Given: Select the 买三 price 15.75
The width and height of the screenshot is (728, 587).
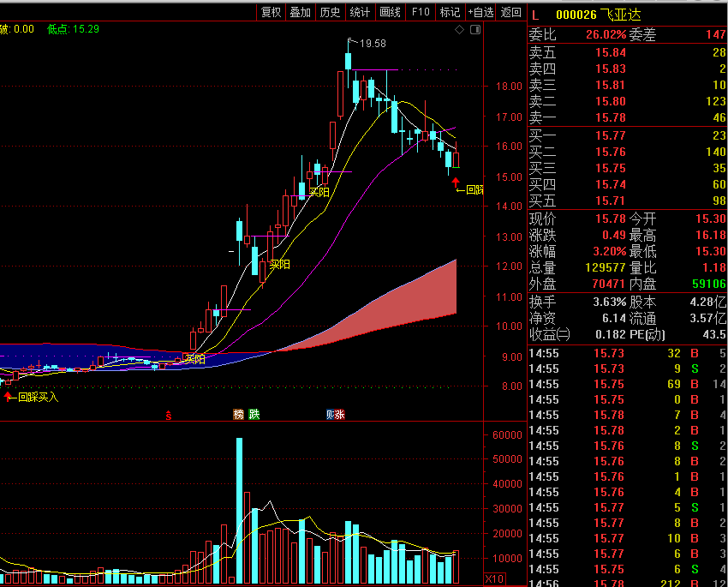Looking at the screenshot, I should 611,168.
